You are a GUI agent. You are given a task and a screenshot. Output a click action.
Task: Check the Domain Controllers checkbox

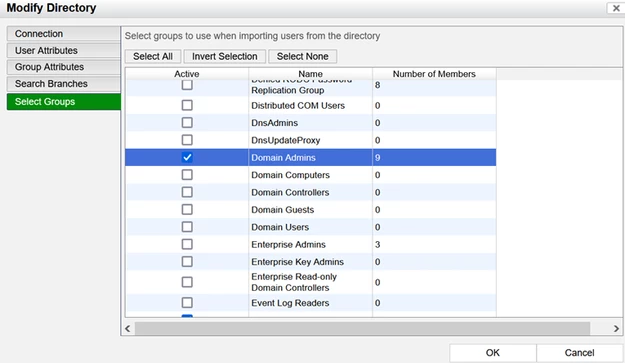coord(187,192)
